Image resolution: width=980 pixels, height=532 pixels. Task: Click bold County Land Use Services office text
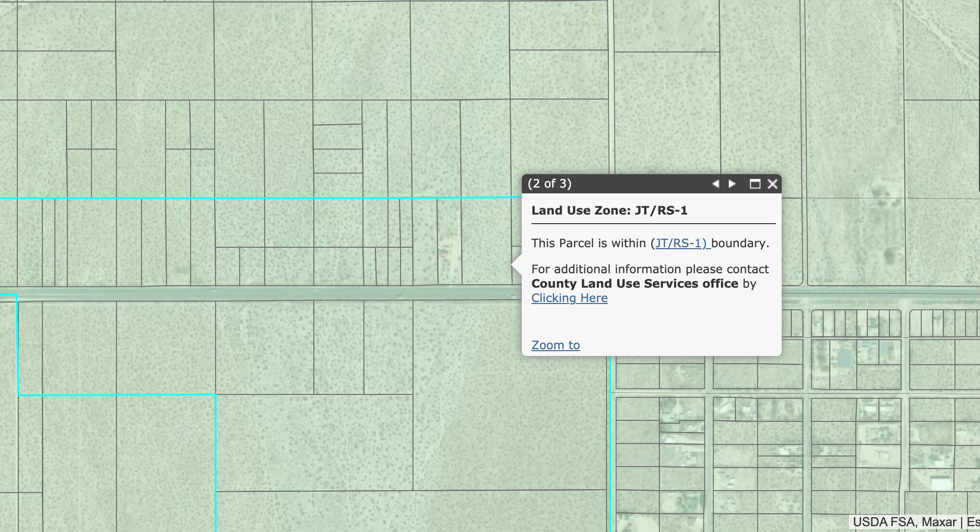(634, 284)
